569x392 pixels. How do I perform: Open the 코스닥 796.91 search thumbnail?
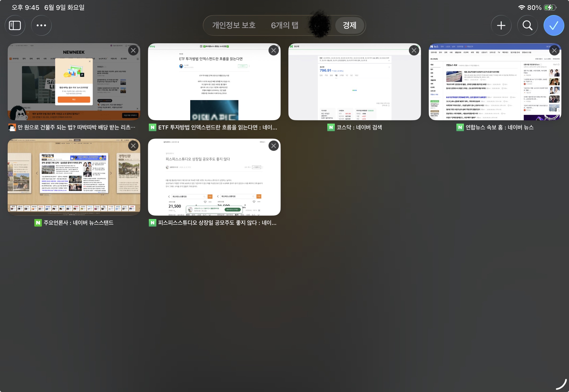click(355, 82)
